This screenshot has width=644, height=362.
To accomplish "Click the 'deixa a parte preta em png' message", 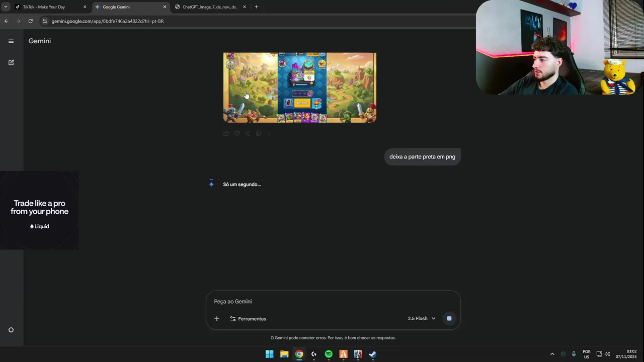I will coord(422,157).
